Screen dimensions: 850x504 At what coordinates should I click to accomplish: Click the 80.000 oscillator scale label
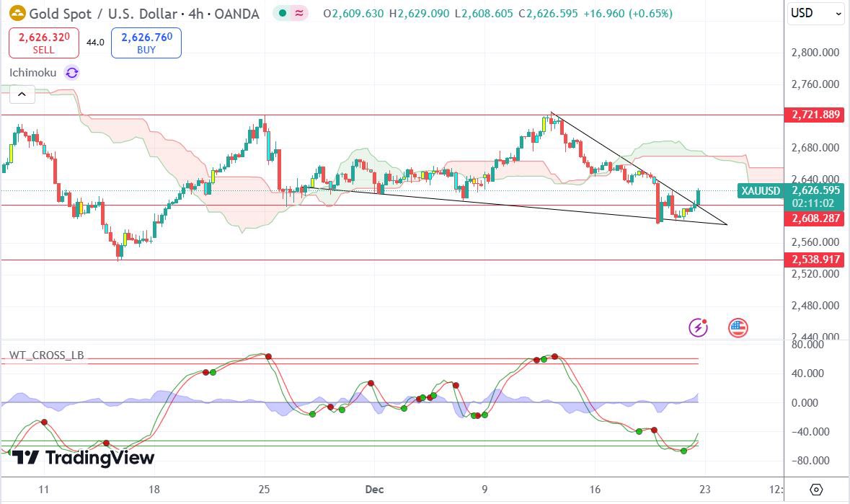tap(807, 345)
